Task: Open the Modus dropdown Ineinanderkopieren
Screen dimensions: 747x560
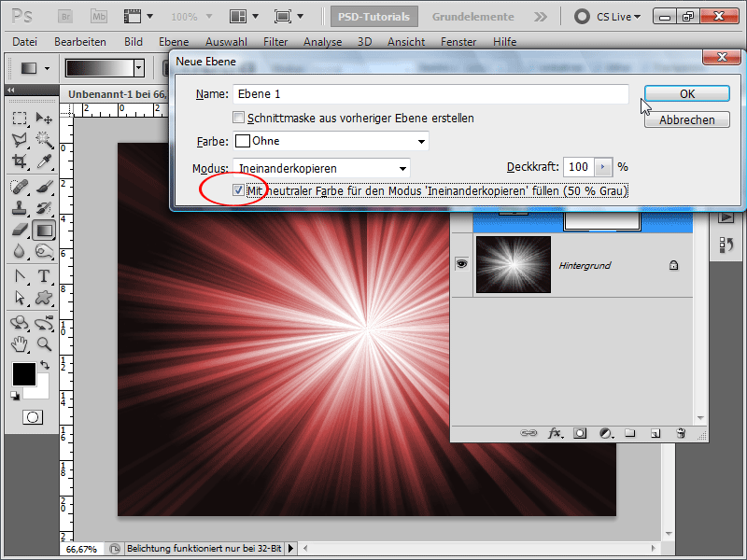Action: (321, 168)
